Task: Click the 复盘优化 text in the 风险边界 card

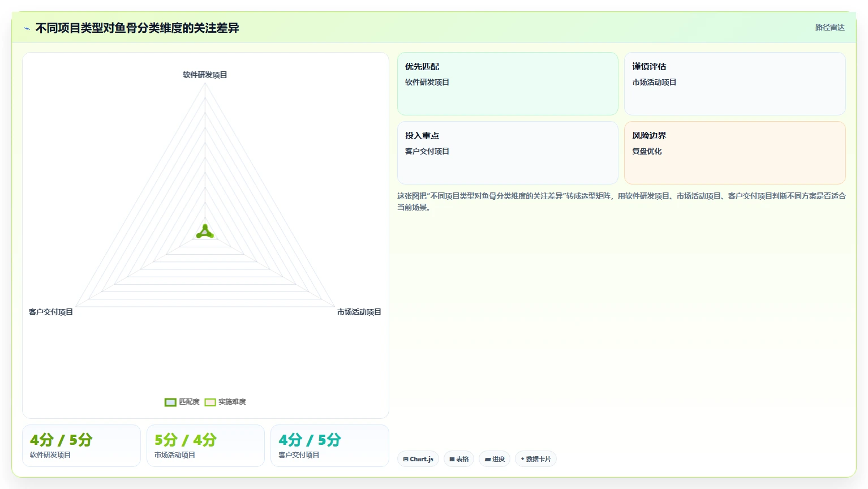Action: [647, 151]
